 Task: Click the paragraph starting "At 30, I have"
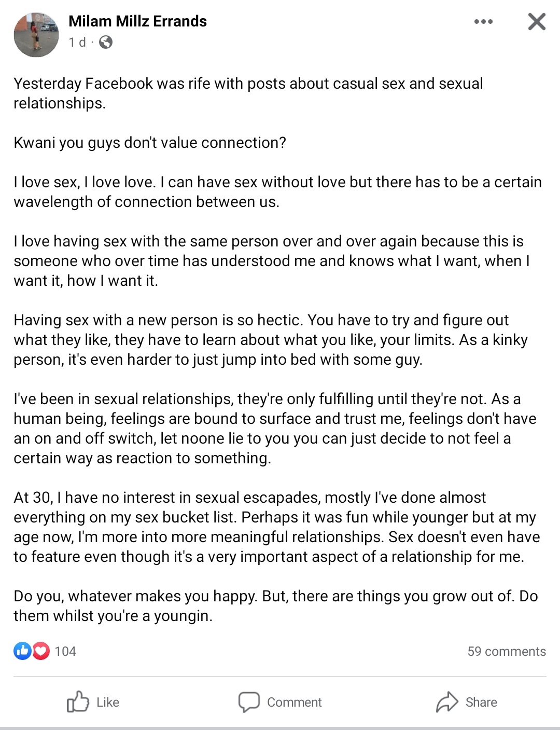(276, 527)
